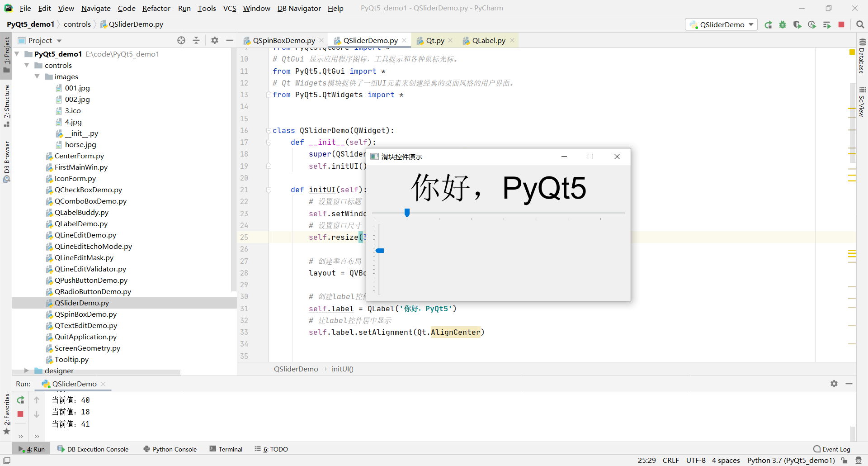Open the VCS menu
This screenshot has height=466, width=868.
click(230, 8)
